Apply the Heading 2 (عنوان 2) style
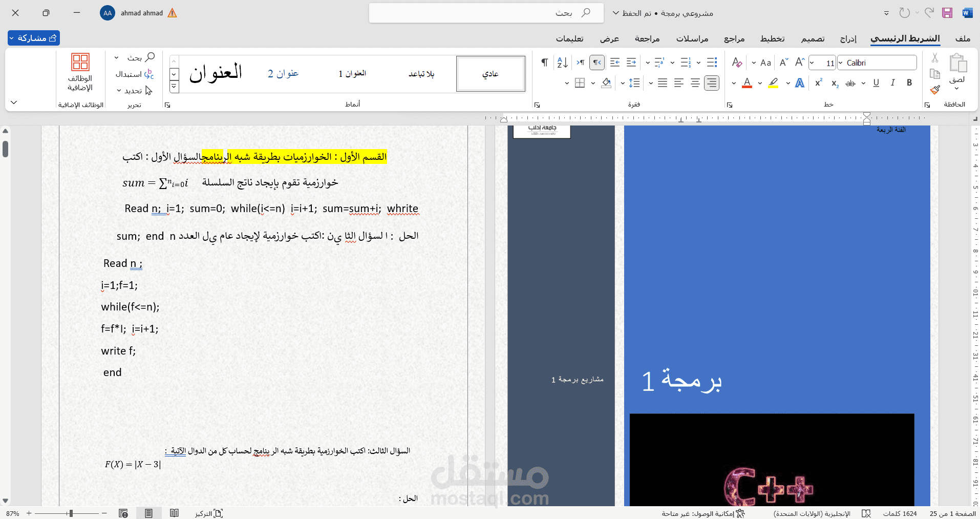Screen dimensions: 980x519 click(x=283, y=74)
